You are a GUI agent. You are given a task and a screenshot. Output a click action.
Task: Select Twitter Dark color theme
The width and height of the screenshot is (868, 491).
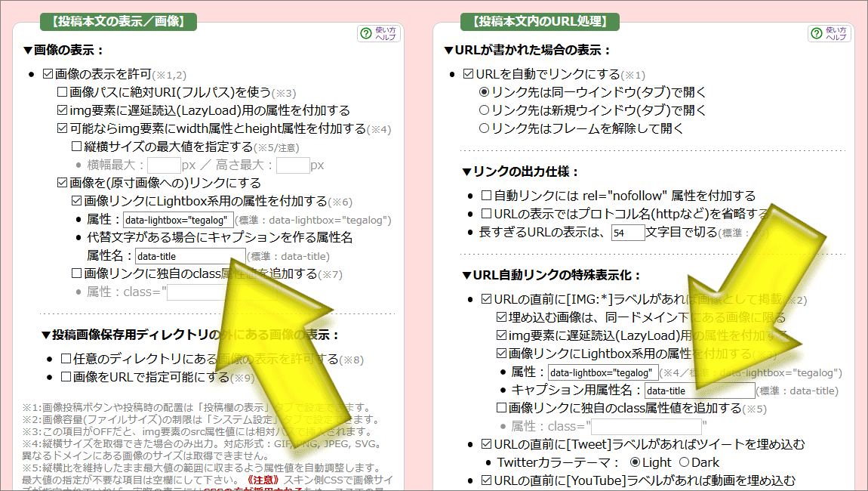click(685, 462)
